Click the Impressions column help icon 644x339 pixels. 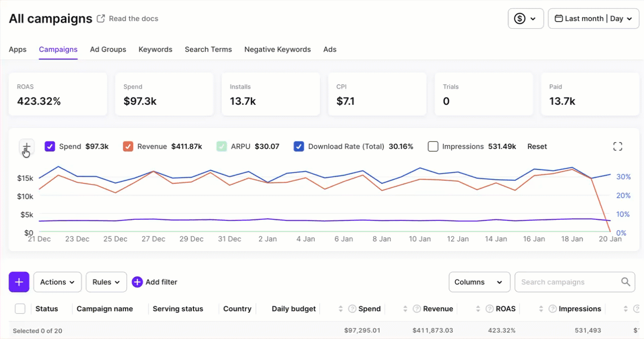pos(552,309)
